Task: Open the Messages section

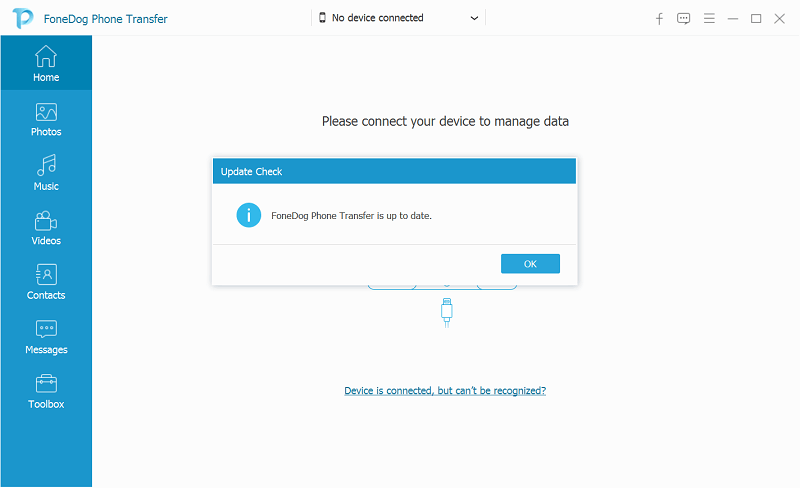Action: click(x=46, y=336)
